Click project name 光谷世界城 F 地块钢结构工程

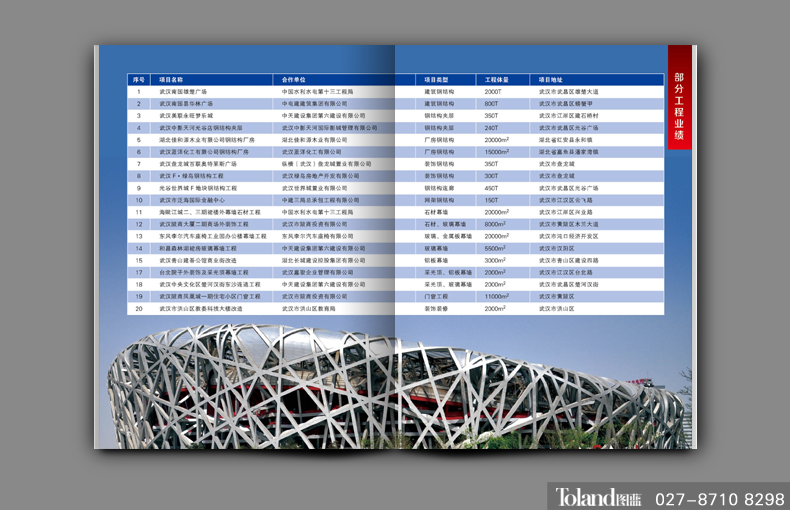(198, 188)
